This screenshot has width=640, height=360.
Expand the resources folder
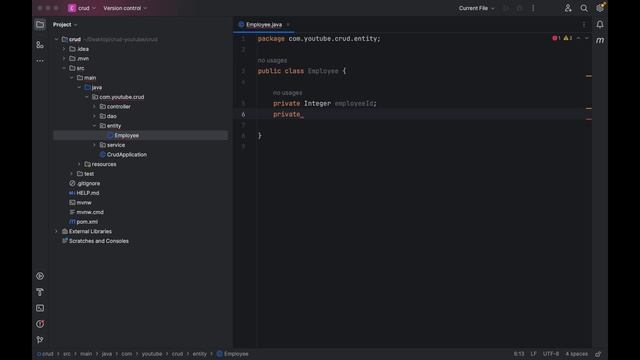[80, 164]
